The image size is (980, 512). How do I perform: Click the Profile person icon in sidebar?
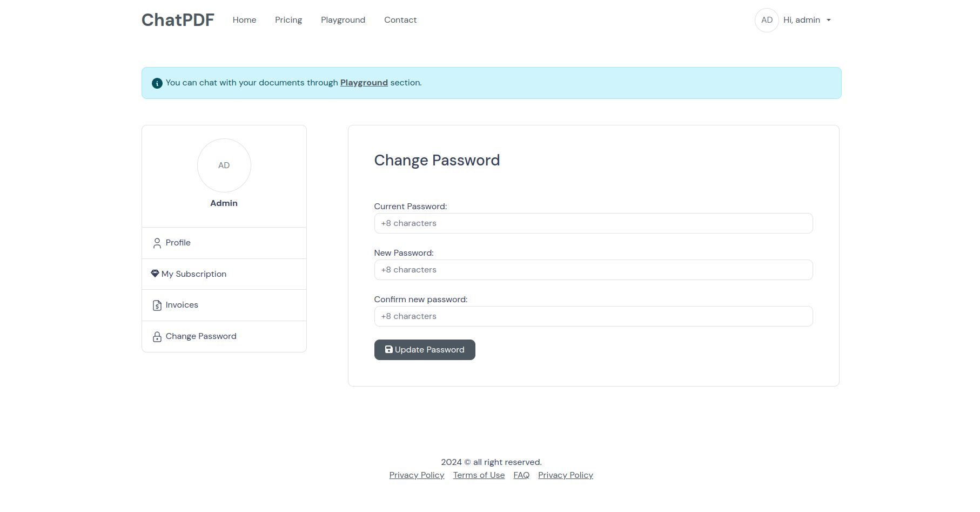tap(157, 243)
